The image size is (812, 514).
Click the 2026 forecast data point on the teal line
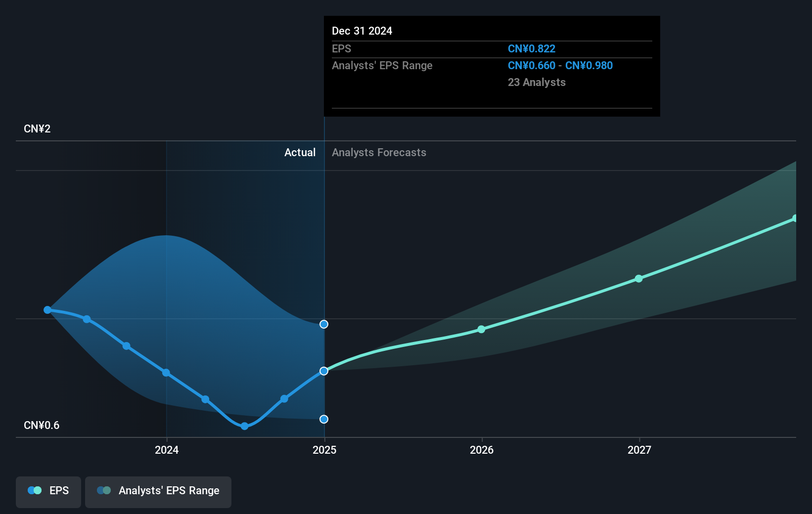click(481, 330)
